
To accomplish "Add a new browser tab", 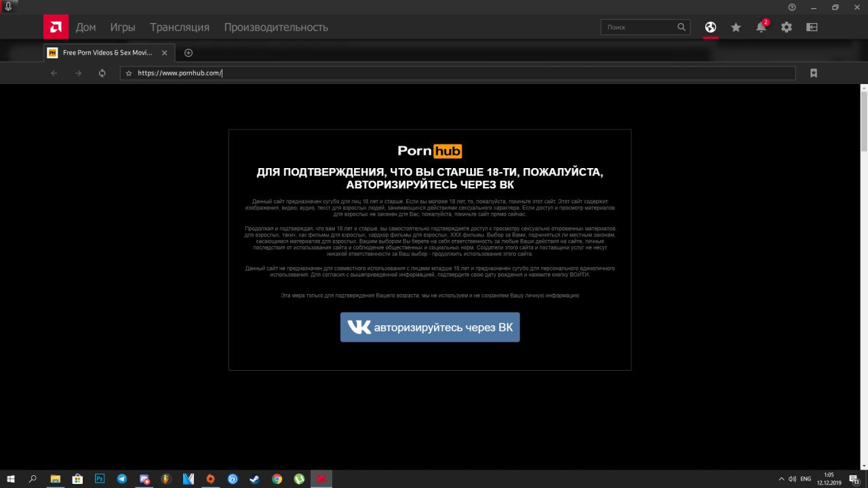I will click(x=189, y=53).
